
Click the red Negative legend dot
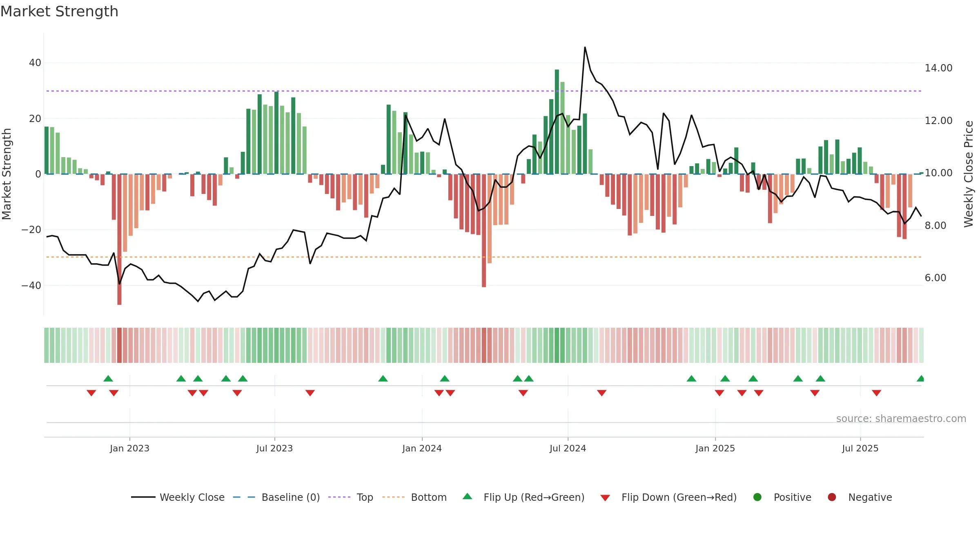832,497
